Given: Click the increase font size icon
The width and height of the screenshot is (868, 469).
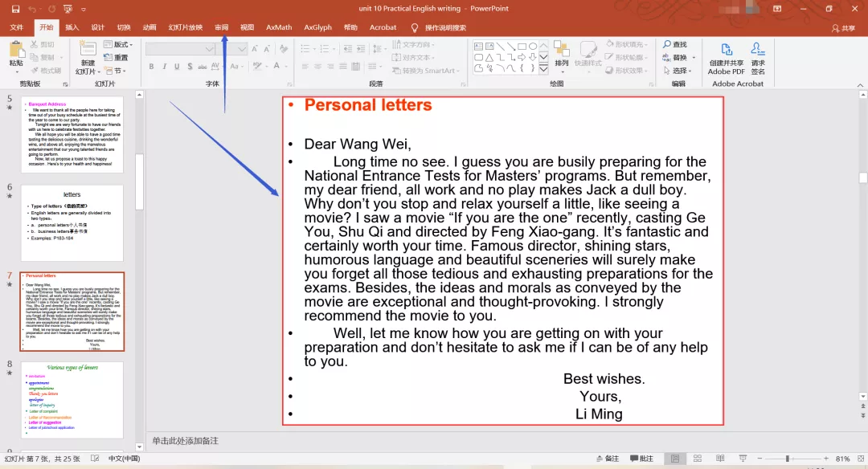Looking at the screenshot, I should tap(254, 49).
